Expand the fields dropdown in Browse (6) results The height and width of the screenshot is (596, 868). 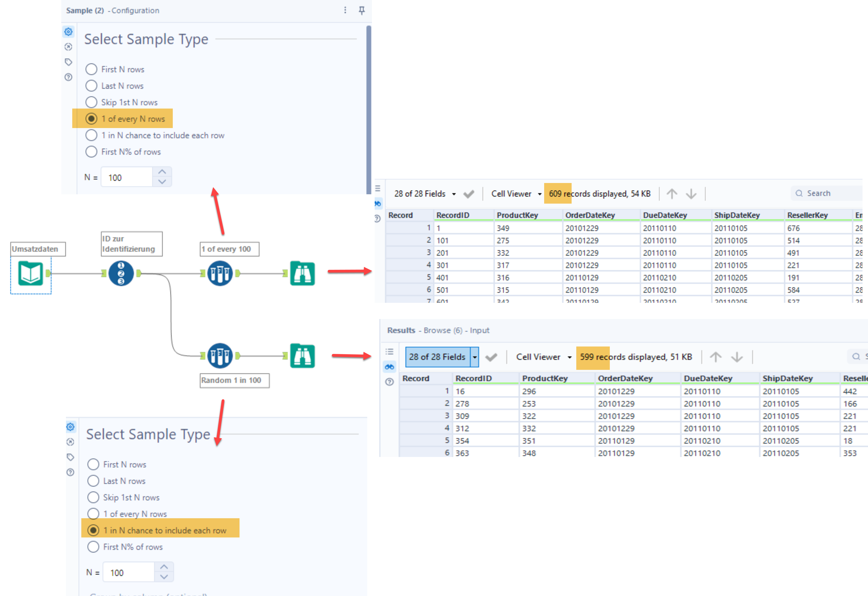(474, 357)
